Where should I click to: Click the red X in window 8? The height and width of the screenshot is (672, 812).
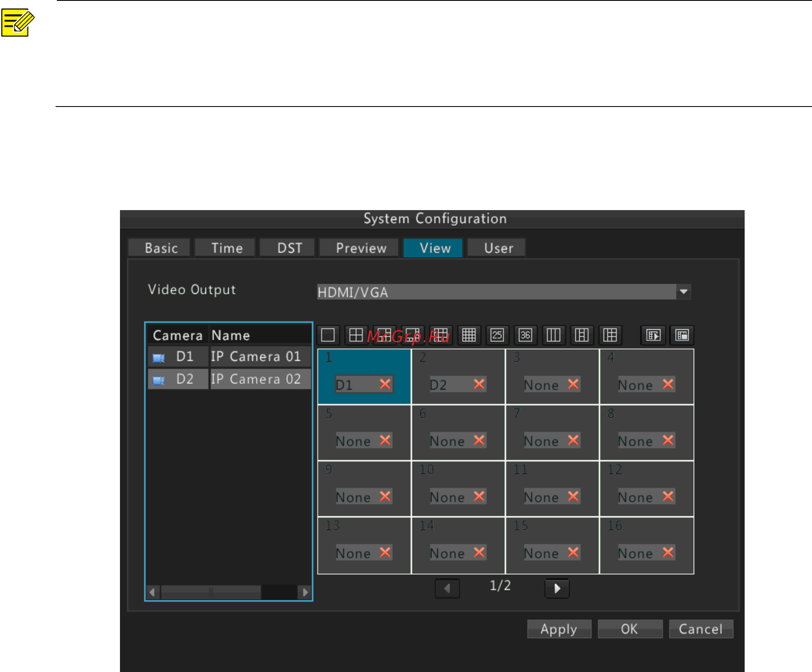coord(668,440)
